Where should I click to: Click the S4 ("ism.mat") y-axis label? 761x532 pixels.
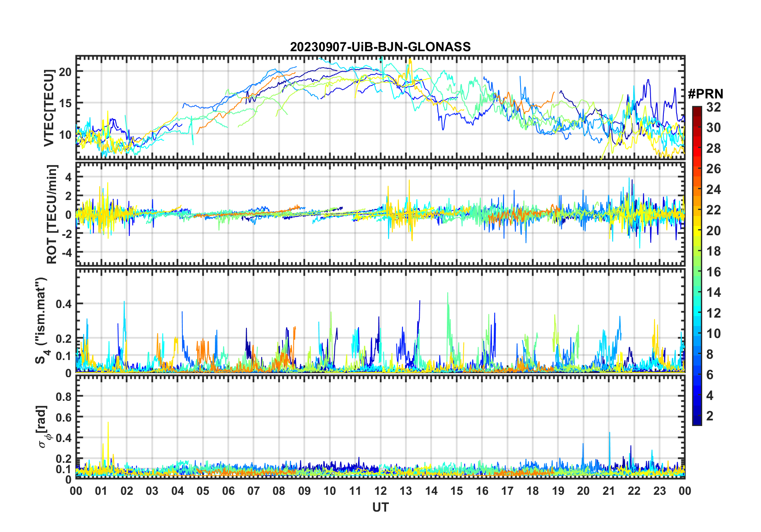(42, 321)
